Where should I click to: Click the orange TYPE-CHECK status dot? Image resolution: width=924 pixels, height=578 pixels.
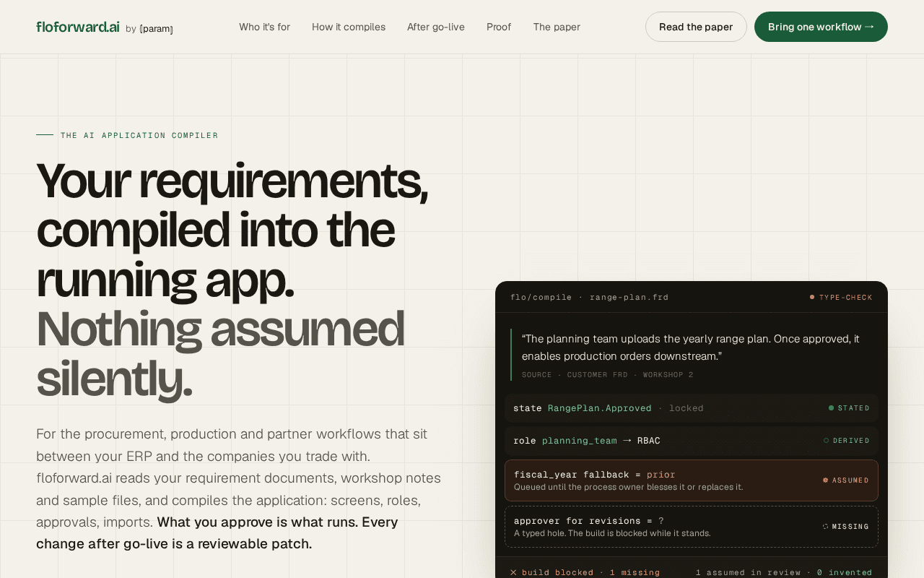click(812, 297)
